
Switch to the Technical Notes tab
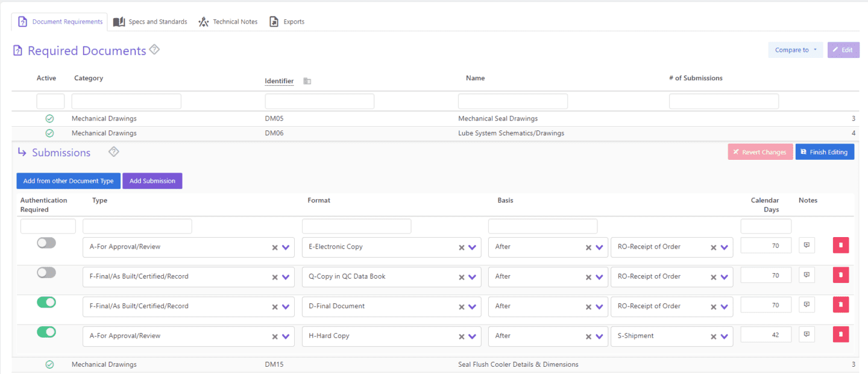(x=234, y=21)
